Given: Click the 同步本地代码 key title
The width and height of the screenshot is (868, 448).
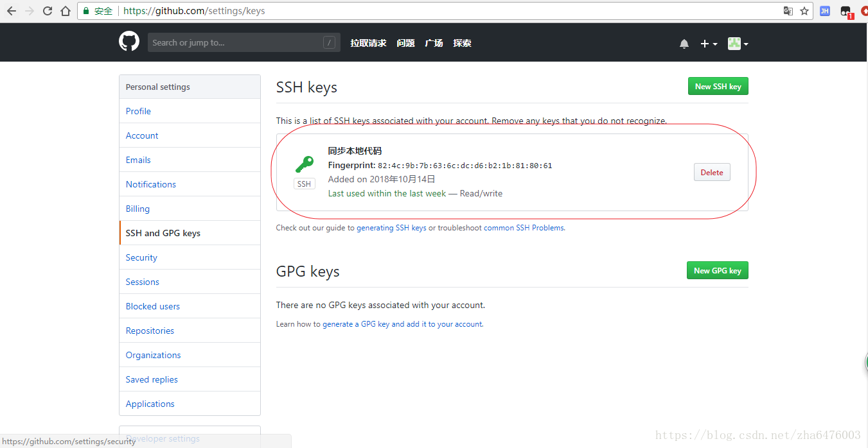Looking at the screenshot, I should (355, 151).
